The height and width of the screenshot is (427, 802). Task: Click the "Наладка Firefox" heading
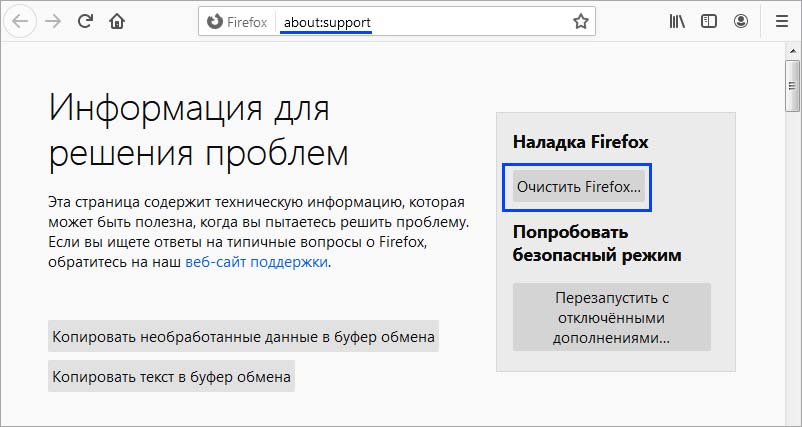pos(581,142)
